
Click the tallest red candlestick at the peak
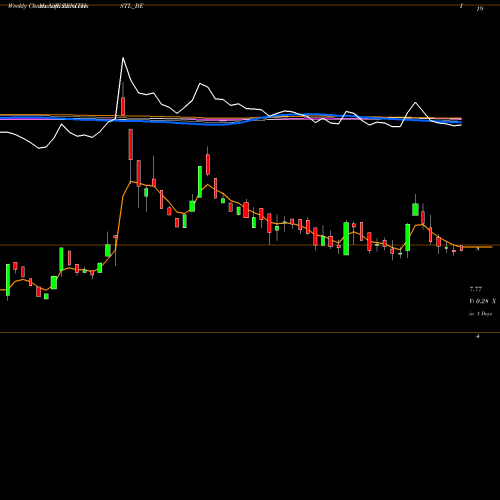tap(131, 145)
